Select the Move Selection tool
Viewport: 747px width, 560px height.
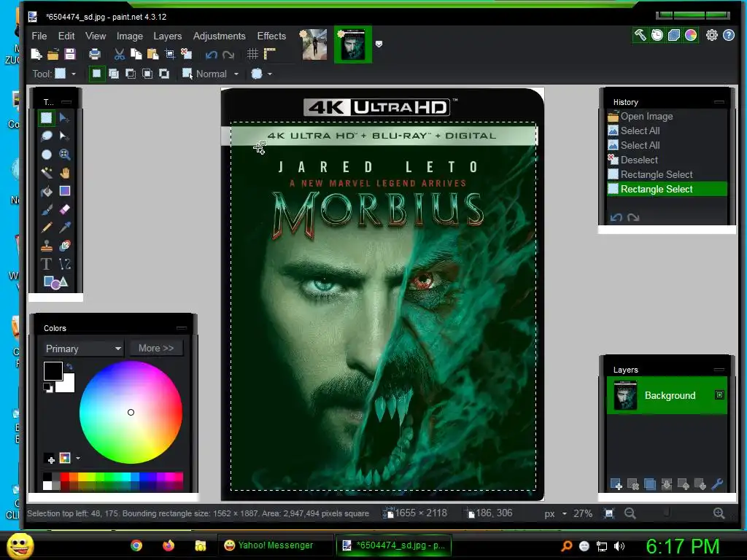click(x=64, y=136)
